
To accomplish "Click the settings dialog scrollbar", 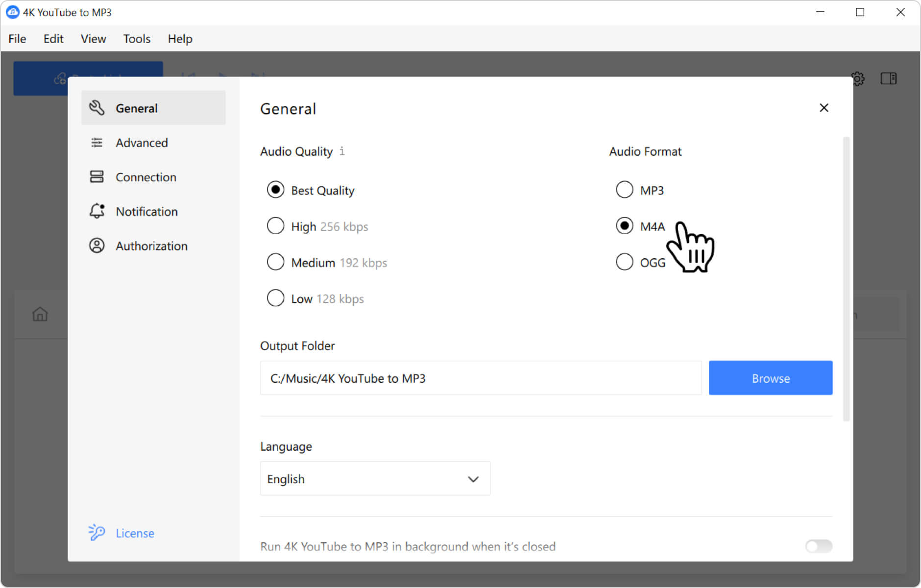I will click(846, 279).
